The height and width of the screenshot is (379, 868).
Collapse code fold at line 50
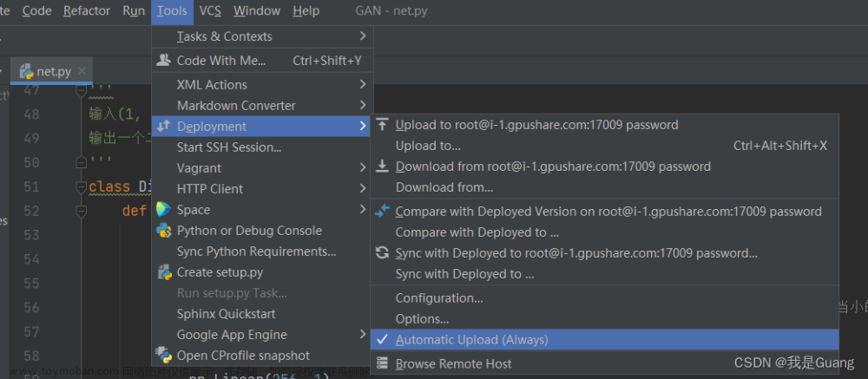click(x=82, y=162)
